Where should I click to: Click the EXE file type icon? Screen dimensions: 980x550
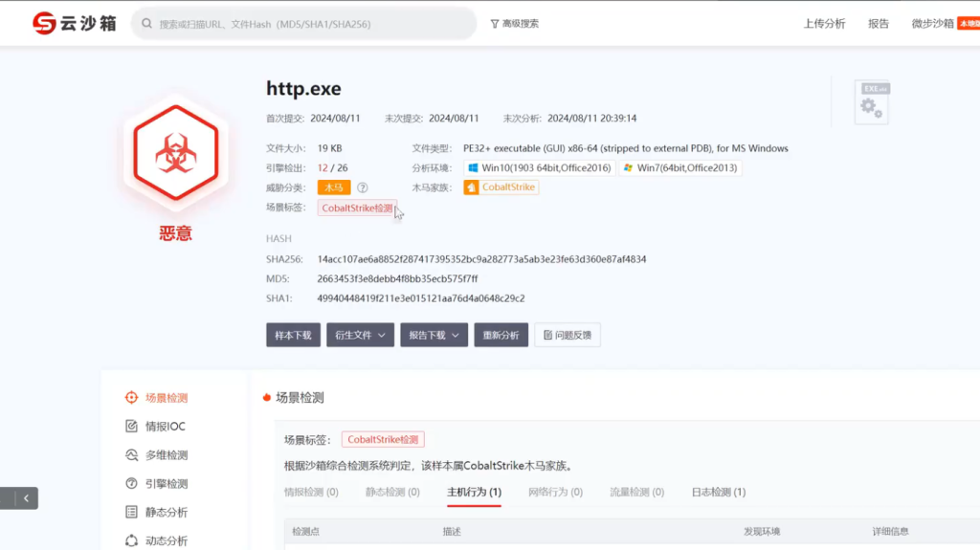tap(872, 102)
